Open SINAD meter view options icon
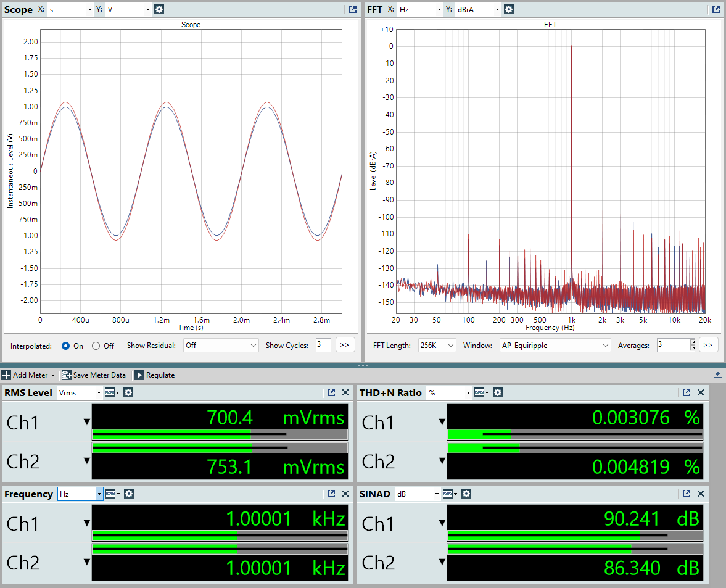 (x=449, y=494)
